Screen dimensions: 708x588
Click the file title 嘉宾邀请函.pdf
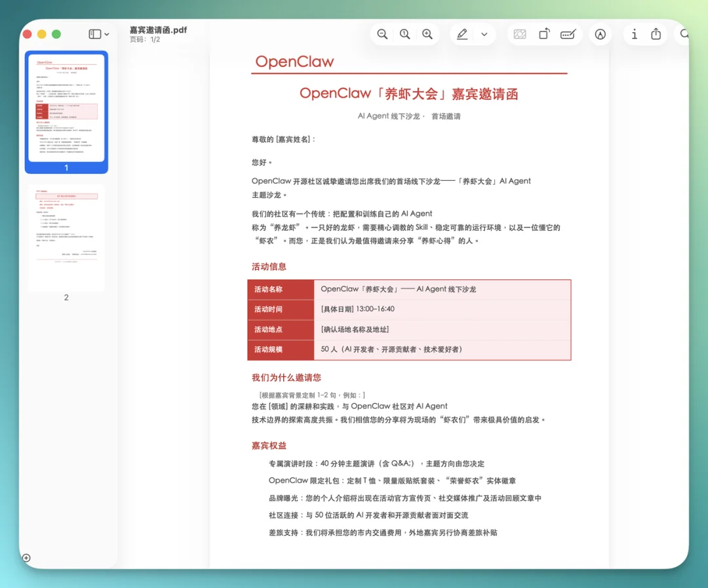(158, 30)
